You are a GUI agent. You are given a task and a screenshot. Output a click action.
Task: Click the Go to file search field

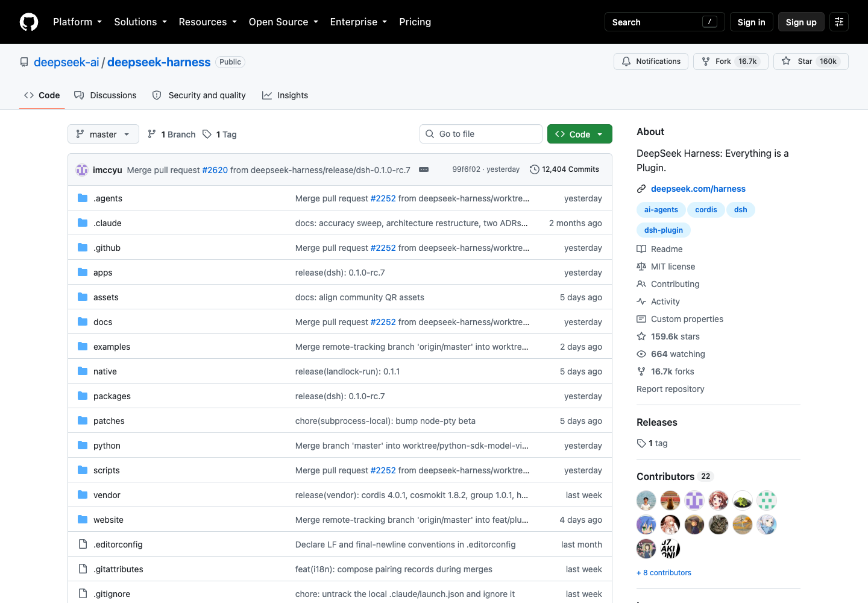(x=481, y=134)
